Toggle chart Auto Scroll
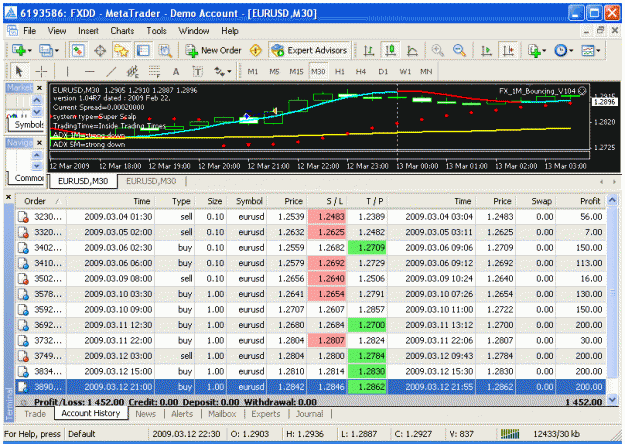Image resolution: width=625 pixels, height=444 pixels. [486, 51]
